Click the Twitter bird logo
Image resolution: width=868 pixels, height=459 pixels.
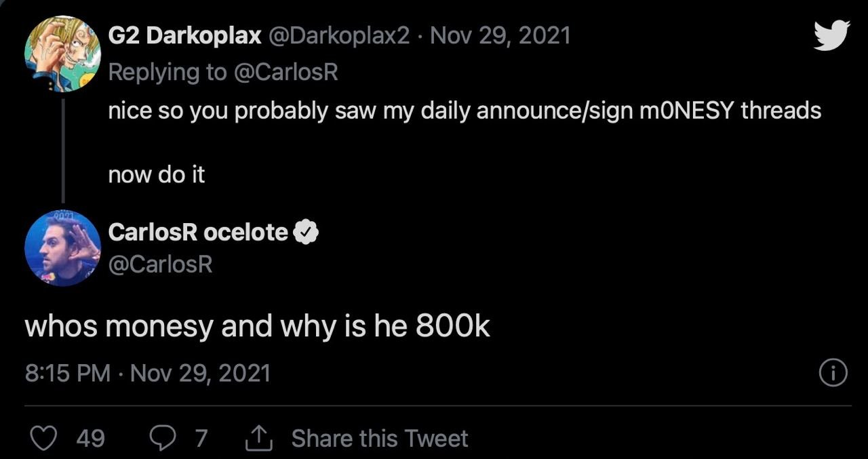click(831, 35)
